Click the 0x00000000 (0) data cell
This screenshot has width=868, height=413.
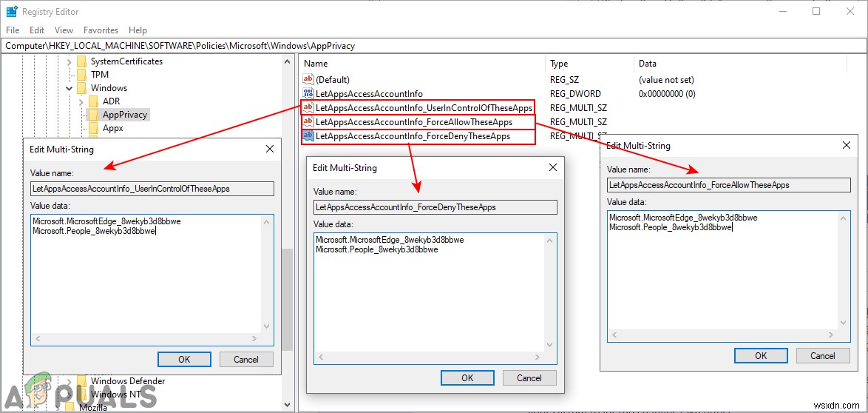tap(667, 94)
